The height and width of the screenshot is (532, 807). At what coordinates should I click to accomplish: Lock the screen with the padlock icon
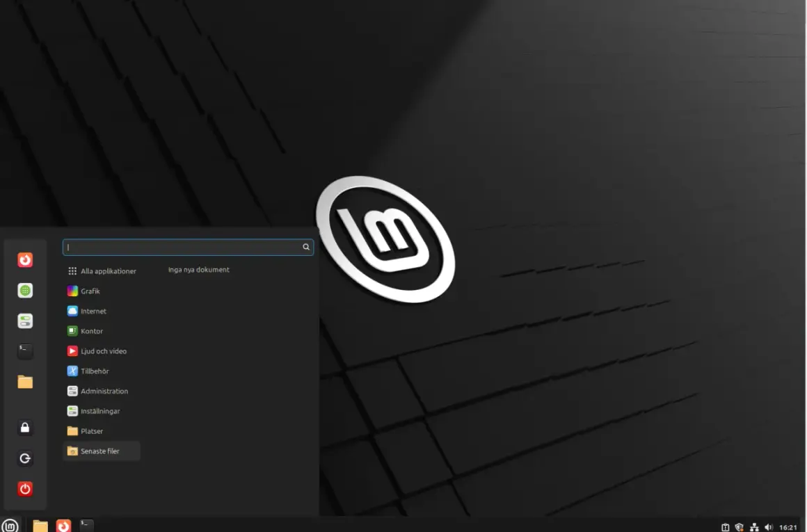[25, 428]
